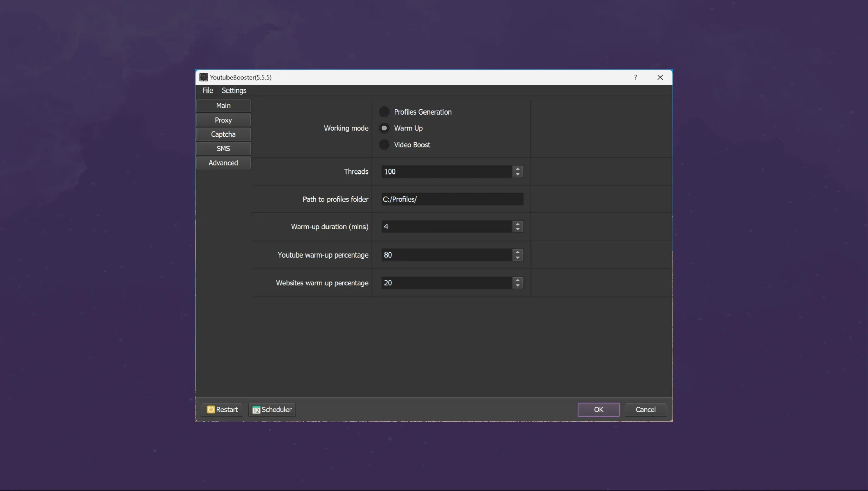Click the Path to profiles folder field
Screen dimensions: 868x491
(x=452, y=199)
